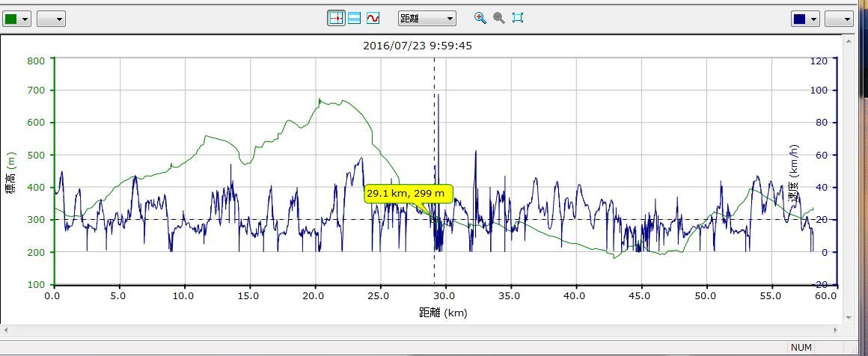This screenshot has width=868, height=356.
Task: Open the green left-axis color dropdown
Action: point(16,19)
